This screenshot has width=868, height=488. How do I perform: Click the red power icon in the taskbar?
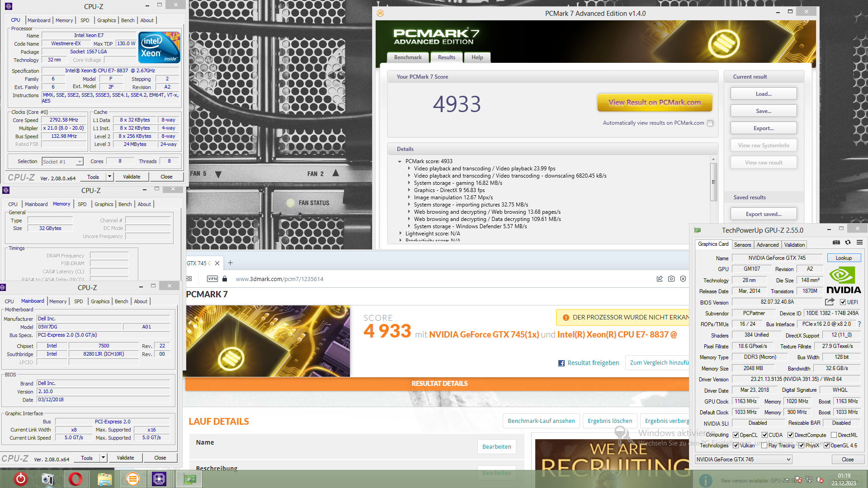(x=20, y=479)
